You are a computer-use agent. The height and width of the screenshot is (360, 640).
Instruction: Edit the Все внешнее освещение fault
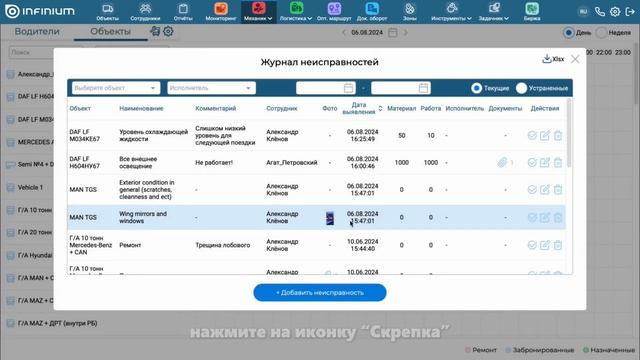click(x=545, y=162)
